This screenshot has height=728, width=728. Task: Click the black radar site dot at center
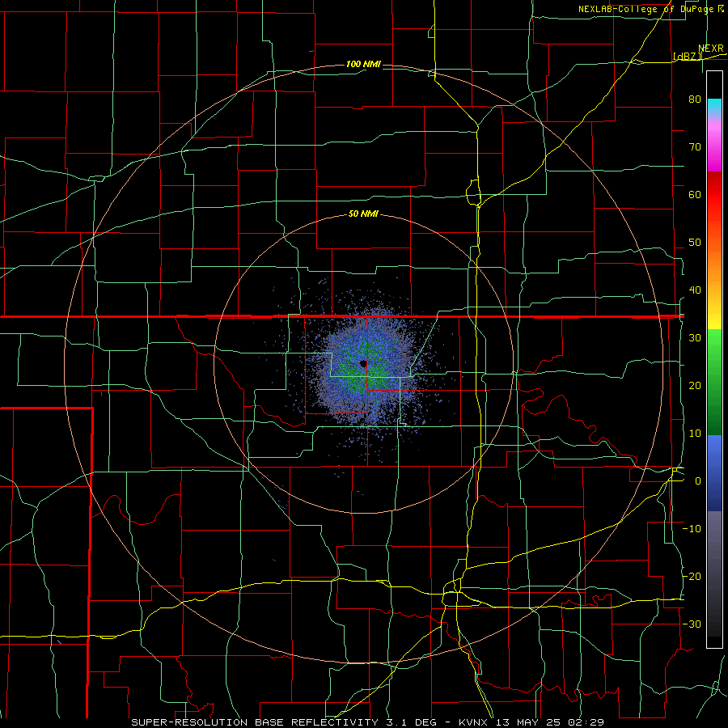click(363, 363)
